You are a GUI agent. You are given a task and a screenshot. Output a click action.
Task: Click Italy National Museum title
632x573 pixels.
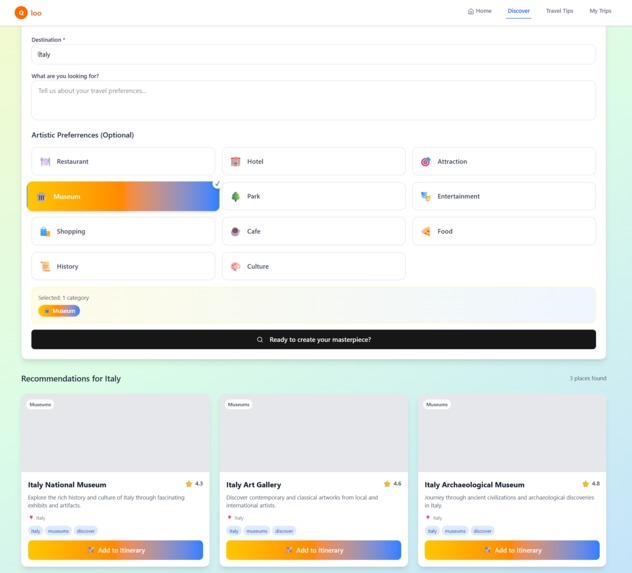(x=67, y=485)
